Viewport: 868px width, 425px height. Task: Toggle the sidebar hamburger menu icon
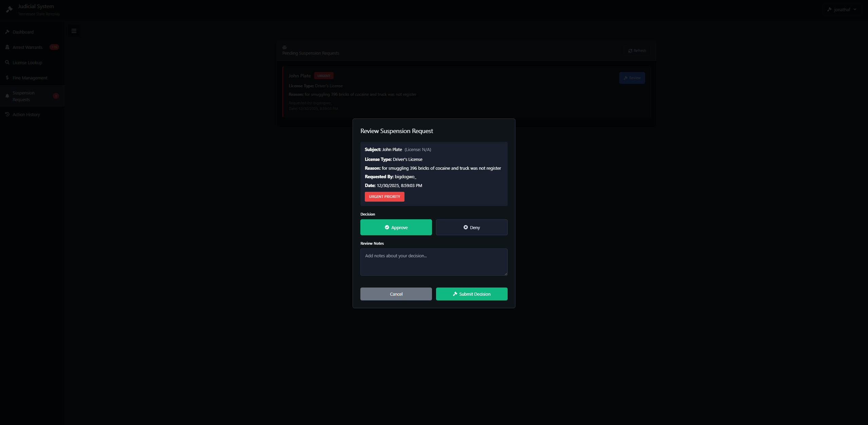click(x=74, y=31)
